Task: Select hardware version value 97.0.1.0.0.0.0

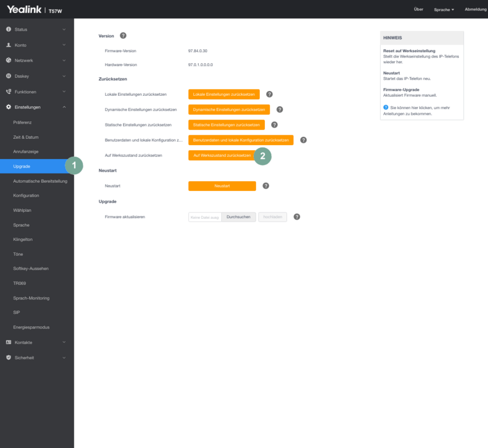Action: point(200,65)
